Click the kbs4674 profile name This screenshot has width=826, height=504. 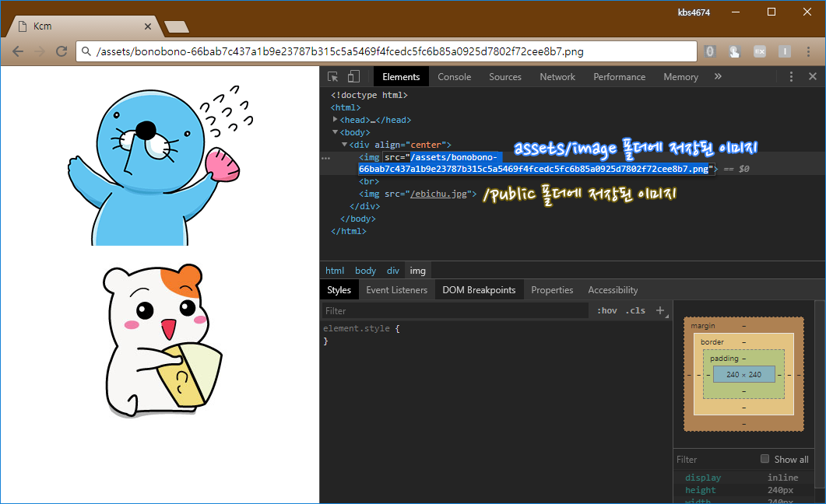coord(694,12)
